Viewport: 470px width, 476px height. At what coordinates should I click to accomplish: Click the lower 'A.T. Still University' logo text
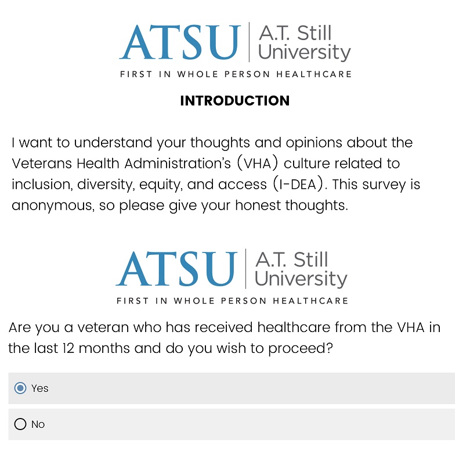[x=301, y=269]
